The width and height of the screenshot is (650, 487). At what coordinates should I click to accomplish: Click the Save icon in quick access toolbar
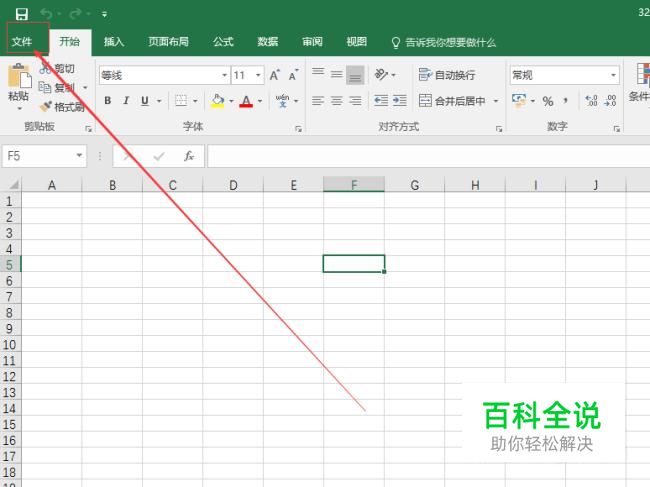click(x=22, y=14)
